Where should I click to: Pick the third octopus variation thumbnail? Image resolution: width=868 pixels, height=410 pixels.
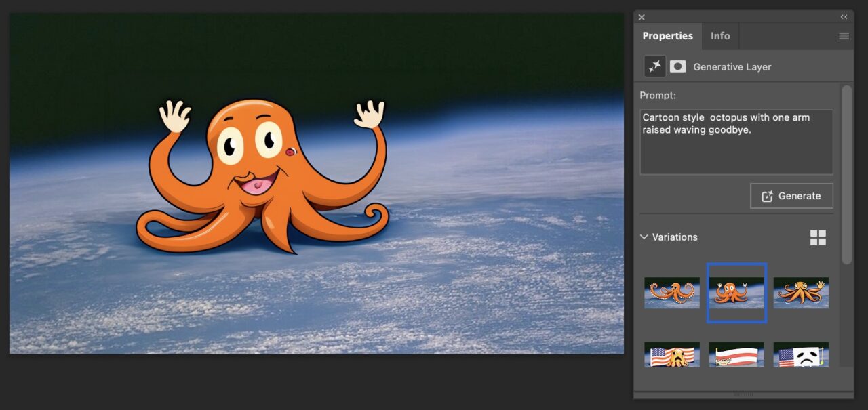tap(801, 293)
